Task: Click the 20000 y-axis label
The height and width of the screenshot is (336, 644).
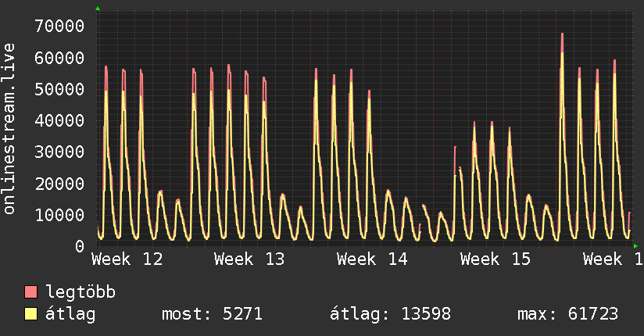Action: click(x=59, y=184)
